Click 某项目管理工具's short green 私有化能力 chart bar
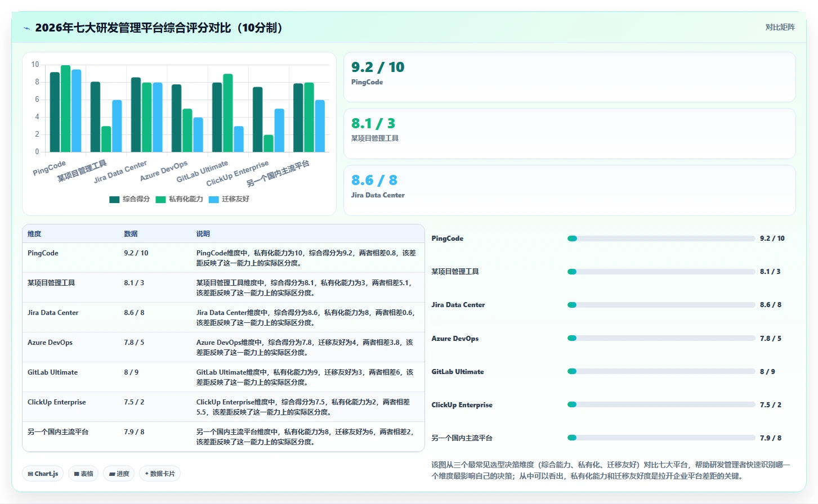Viewport: 818px width, 504px height. pos(106,139)
